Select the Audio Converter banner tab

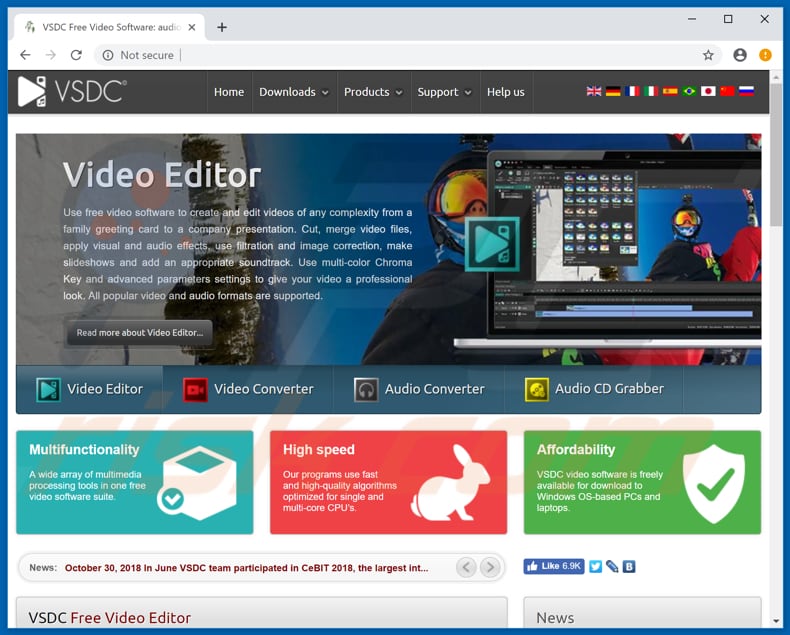pyautogui.click(x=419, y=390)
